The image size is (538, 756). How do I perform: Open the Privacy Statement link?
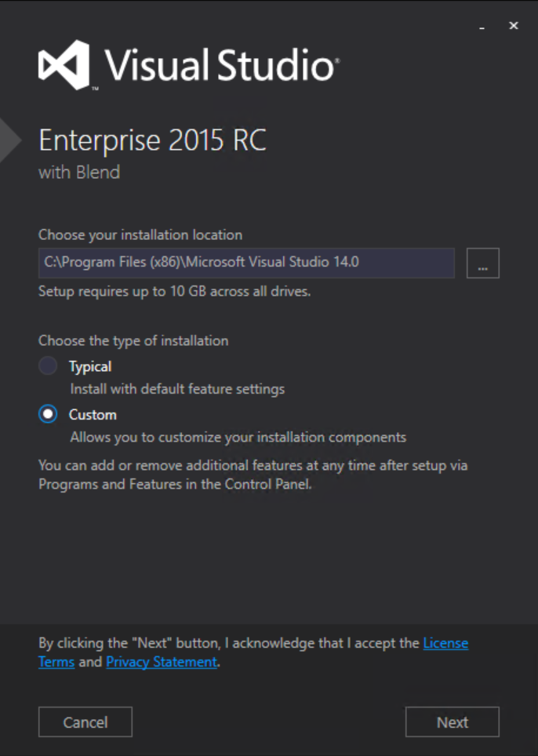coord(161,662)
